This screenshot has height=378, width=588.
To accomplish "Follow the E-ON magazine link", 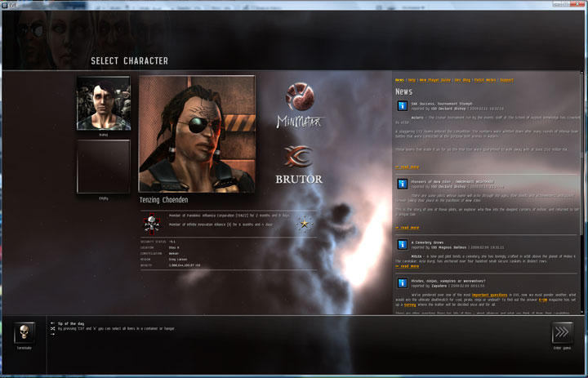I will [542, 300].
